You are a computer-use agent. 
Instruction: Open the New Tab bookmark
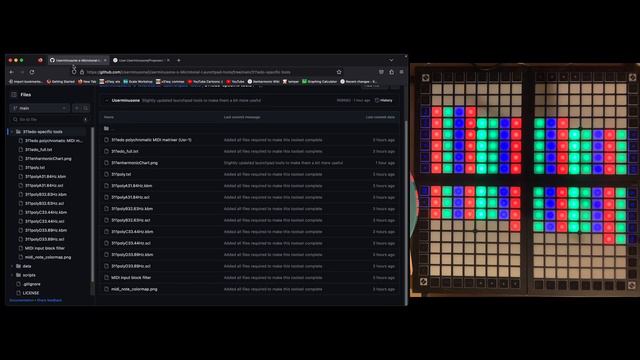[87, 82]
